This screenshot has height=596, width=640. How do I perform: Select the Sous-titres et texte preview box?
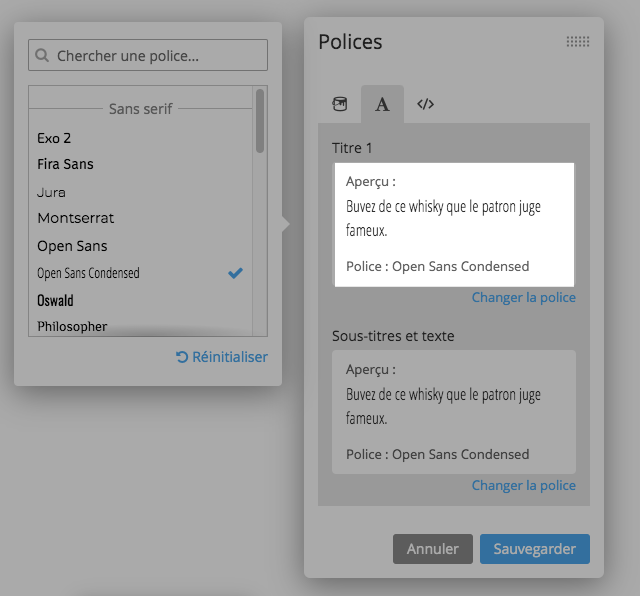454,412
